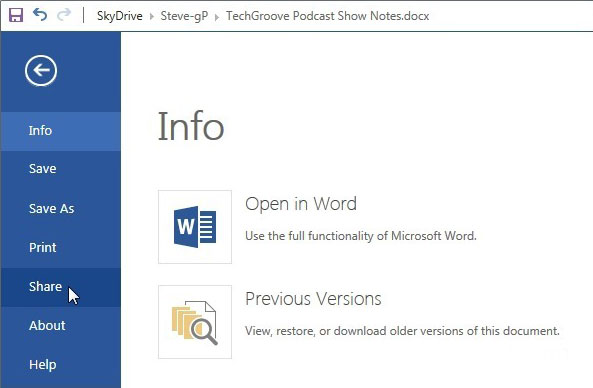Expand breadcrumb arrow after Steve-gP

[217, 17]
